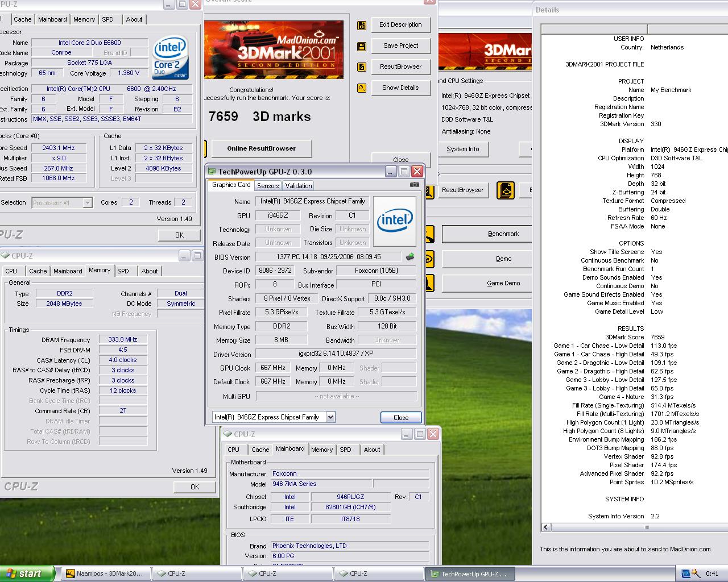Switch to the Validation tab in GPU-Z
This screenshot has width=728, height=582.
(x=299, y=186)
